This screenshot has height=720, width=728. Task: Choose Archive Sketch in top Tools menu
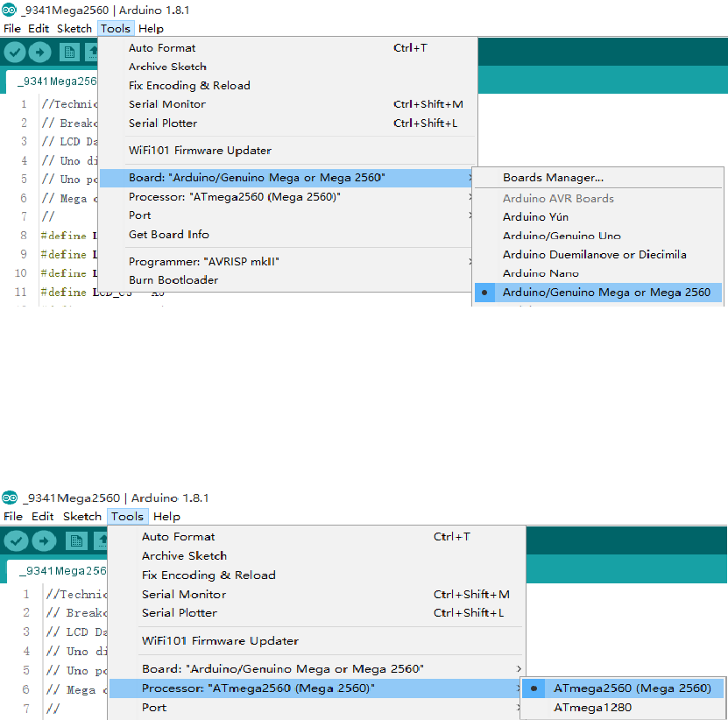point(288,67)
